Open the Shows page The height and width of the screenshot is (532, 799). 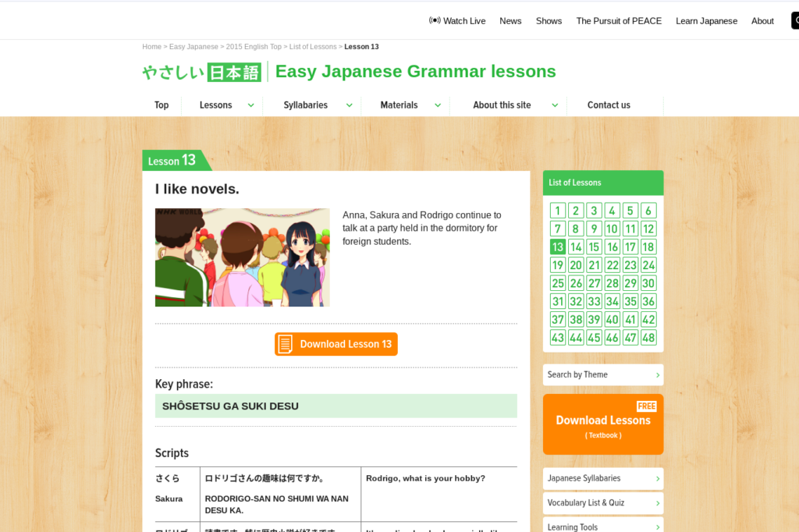pyautogui.click(x=549, y=21)
